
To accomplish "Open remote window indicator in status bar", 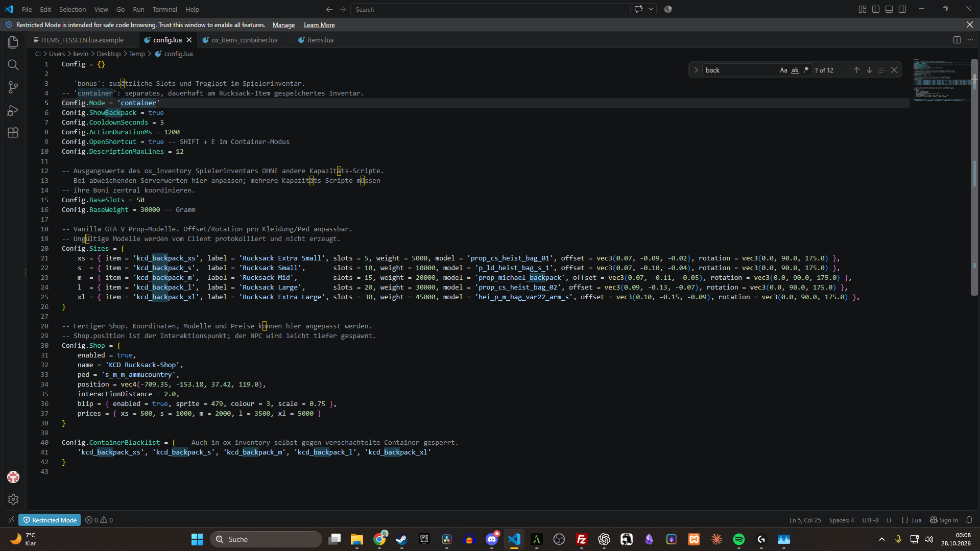I will (x=11, y=520).
